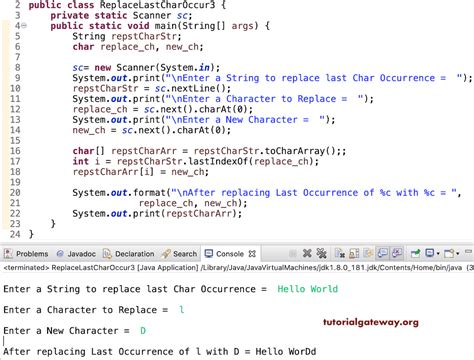Click the console input character 'l'
474x360 pixels.
[182, 310]
